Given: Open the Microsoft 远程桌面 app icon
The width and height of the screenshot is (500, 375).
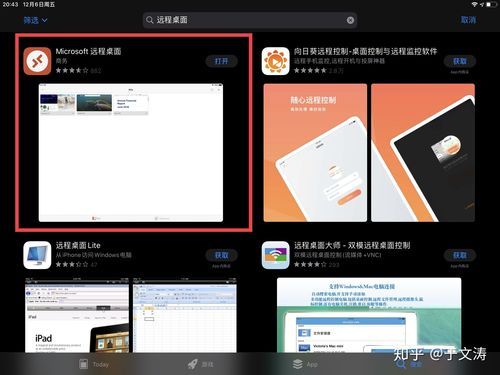Looking at the screenshot, I should 37,61.
